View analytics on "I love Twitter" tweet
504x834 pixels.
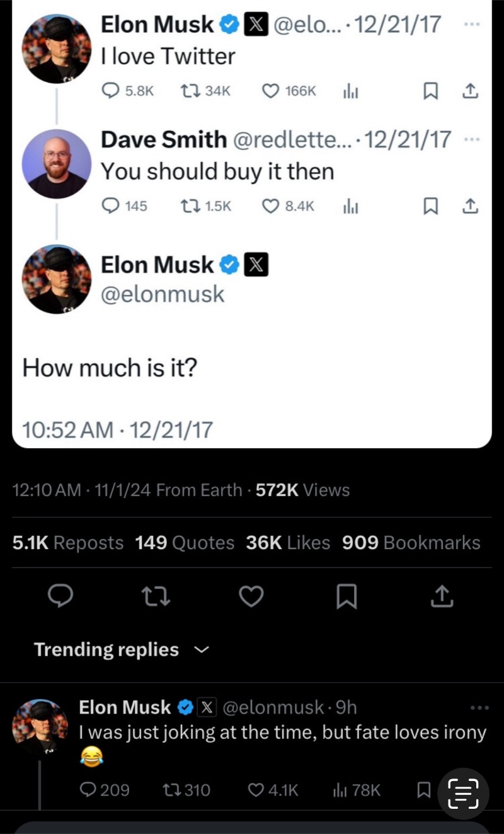350,91
